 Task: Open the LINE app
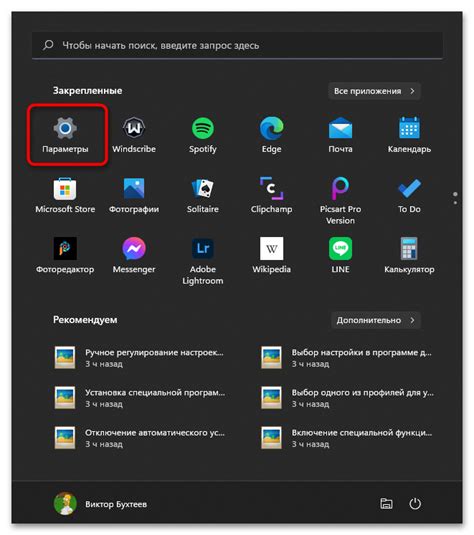click(340, 255)
